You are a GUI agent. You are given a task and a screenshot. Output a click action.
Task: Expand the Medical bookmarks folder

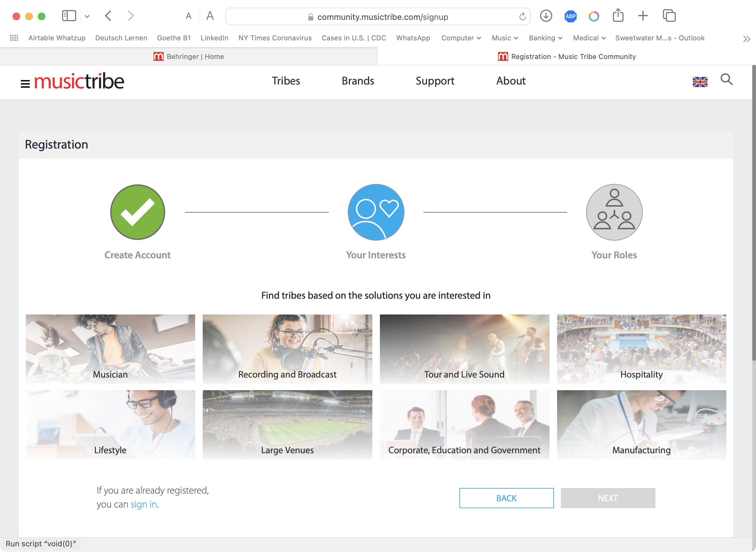(589, 38)
